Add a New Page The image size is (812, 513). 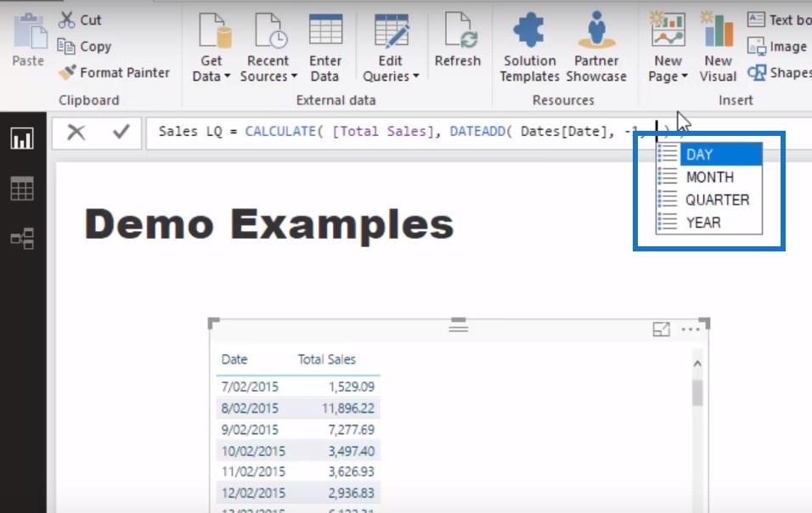pos(668,48)
